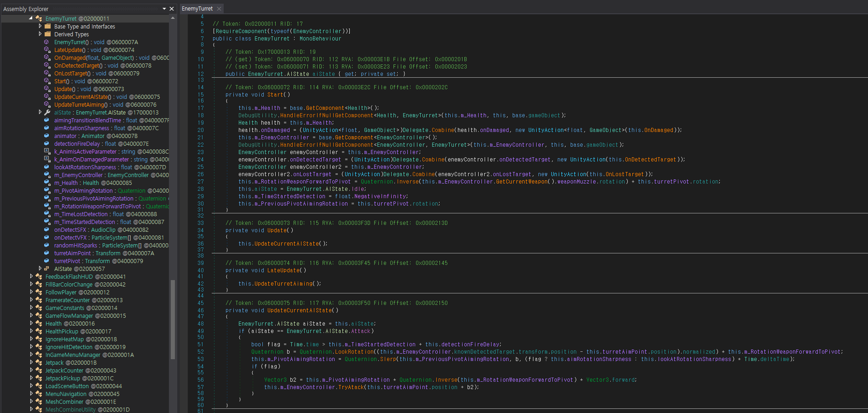Click Quaternion.LookRotation call in code
868x413 pixels.
click(354, 352)
